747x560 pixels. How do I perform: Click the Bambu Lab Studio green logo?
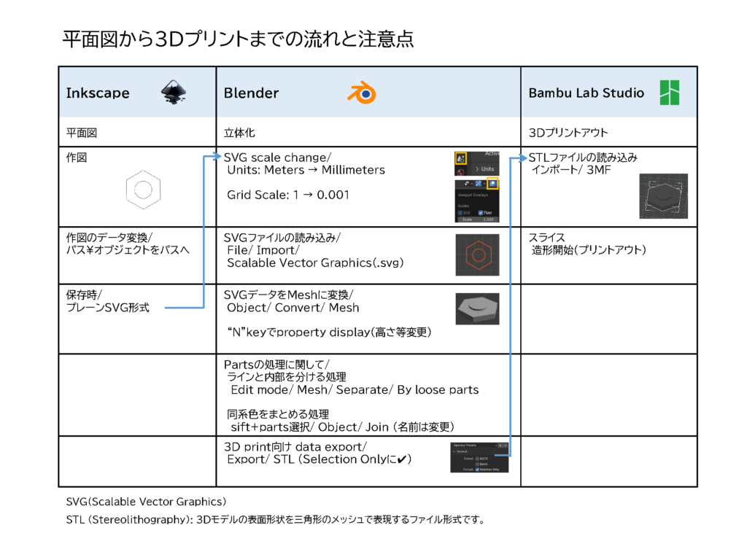tap(669, 93)
